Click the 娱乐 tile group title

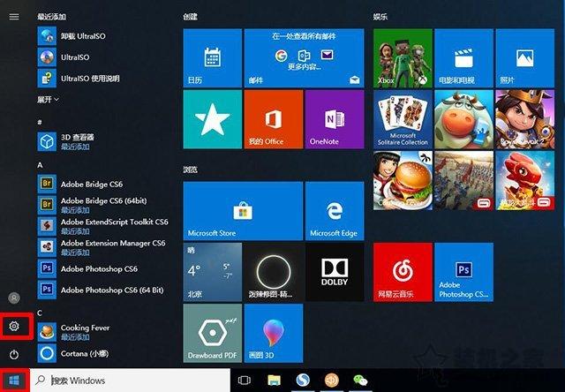(x=380, y=17)
